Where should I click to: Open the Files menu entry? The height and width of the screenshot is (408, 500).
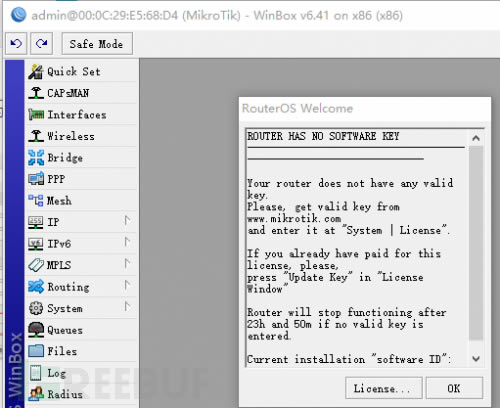(82, 351)
